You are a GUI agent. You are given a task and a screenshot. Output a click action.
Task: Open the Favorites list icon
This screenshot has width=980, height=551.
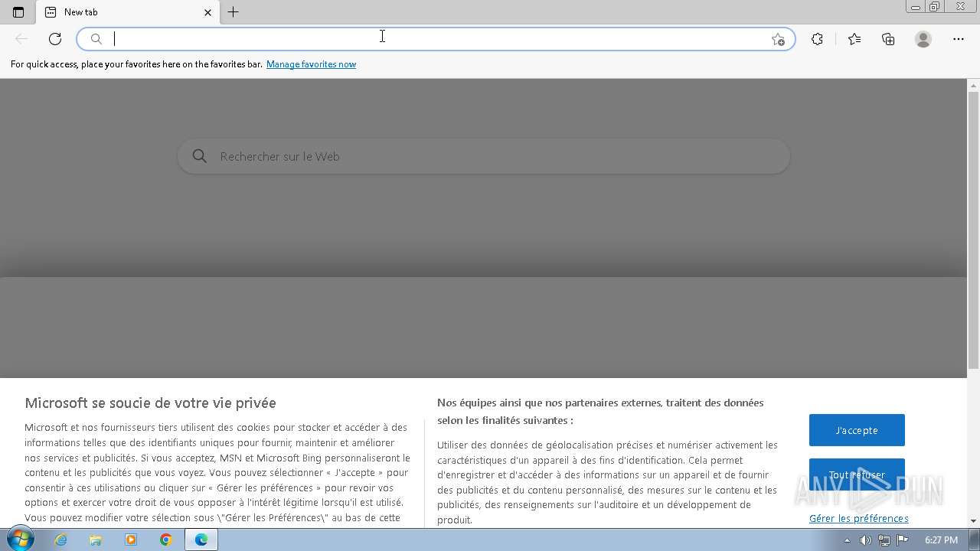854,39
